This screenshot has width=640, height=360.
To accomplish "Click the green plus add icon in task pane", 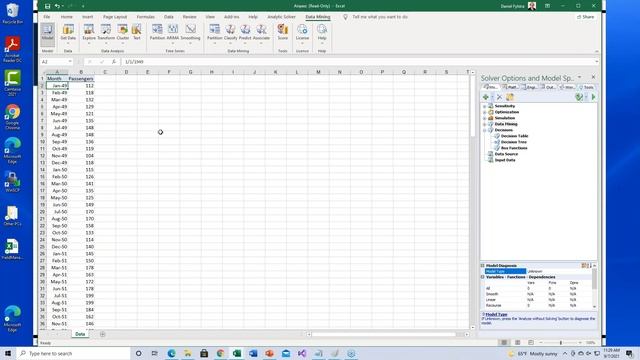I will (485, 97).
